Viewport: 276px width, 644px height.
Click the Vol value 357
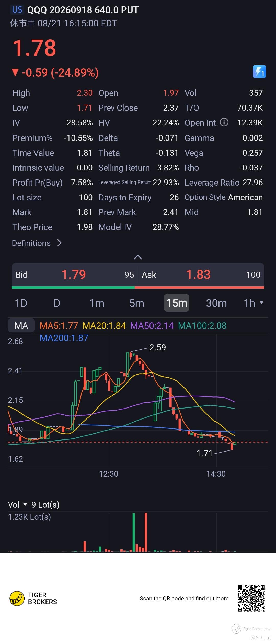[256, 93]
